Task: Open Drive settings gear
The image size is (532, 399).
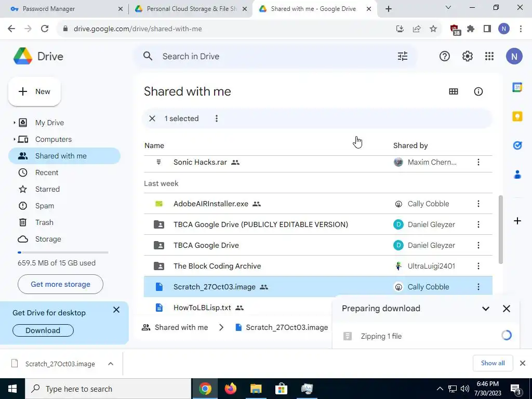Action: coord(467,56)
